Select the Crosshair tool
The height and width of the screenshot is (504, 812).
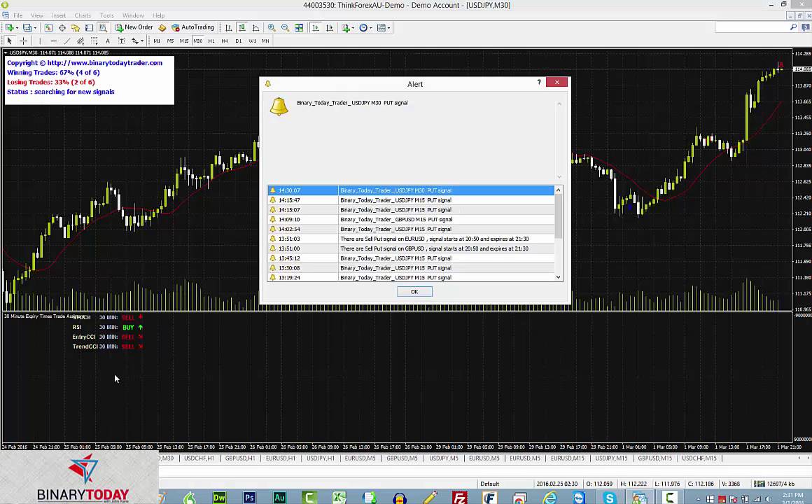click(x=23, y=41)
